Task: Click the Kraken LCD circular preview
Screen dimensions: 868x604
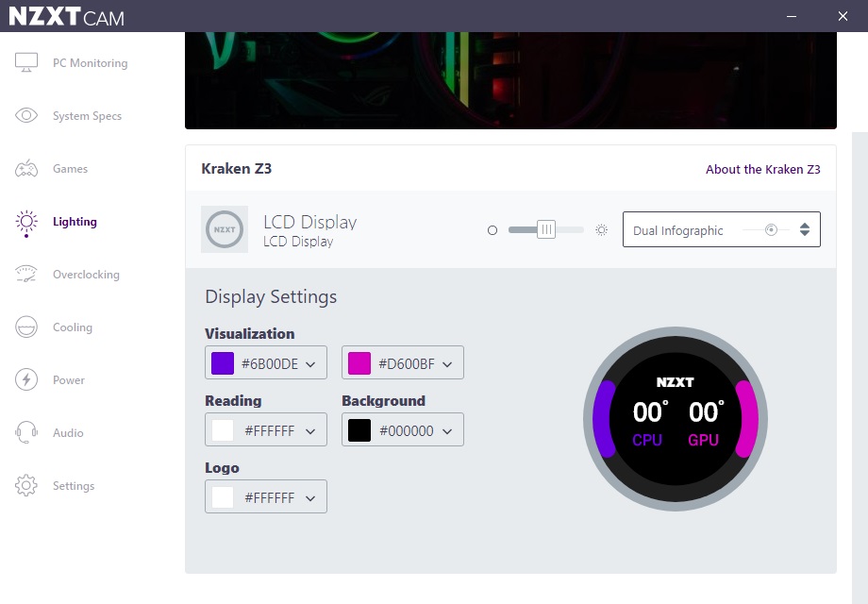Action: tap(676, 418)
